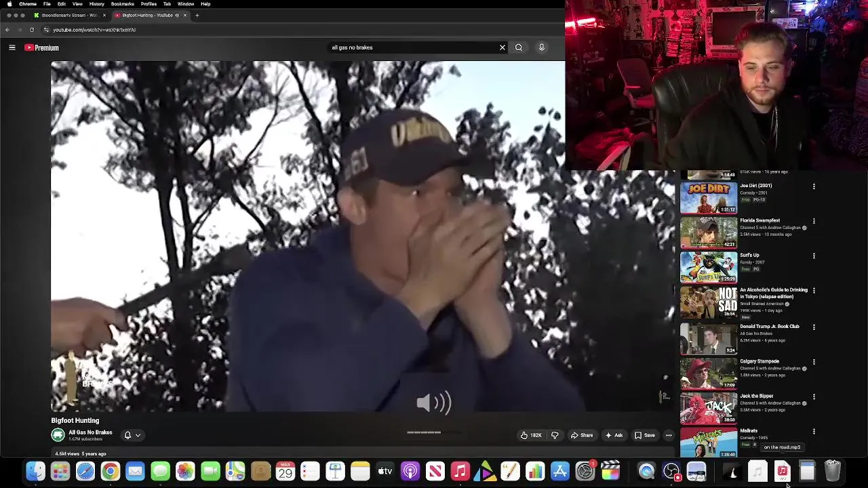Open the Donald Trump Jr. Book Club thumbnail
This screenshot has width=868, height=488.
[x=709, y=338]
